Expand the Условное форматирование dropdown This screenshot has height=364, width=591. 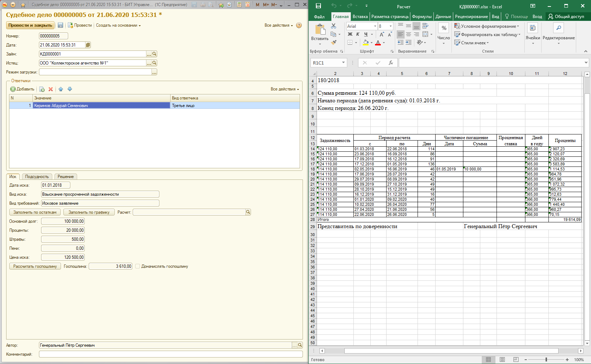click(487, 26)
